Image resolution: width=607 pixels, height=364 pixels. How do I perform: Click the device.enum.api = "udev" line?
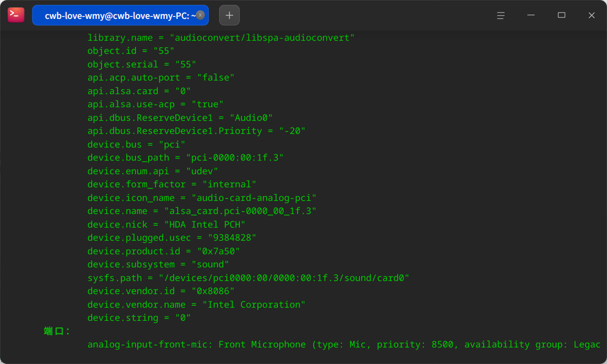point(152,171)
